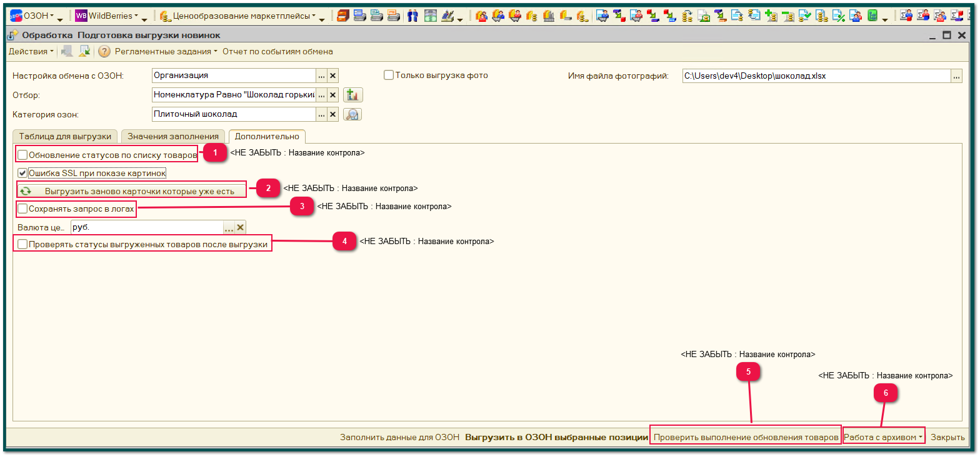Click Проверить выполнение обновления товаров button

(746, 437)
